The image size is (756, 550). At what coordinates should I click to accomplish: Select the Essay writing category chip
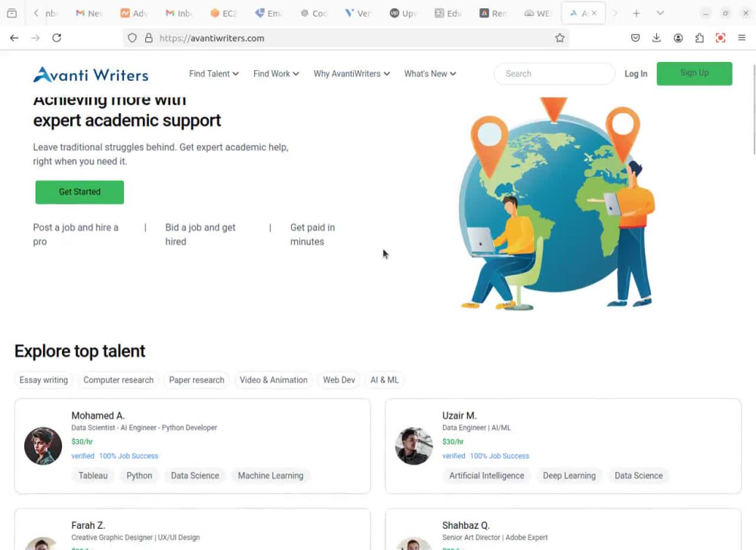pyautogui.click(x=43, y=380)
